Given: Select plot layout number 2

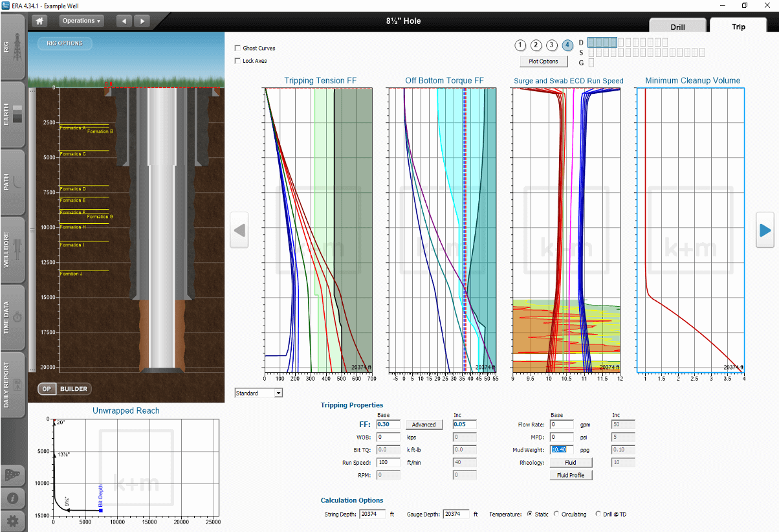Looking at the screenshot, I should [536, 45].
